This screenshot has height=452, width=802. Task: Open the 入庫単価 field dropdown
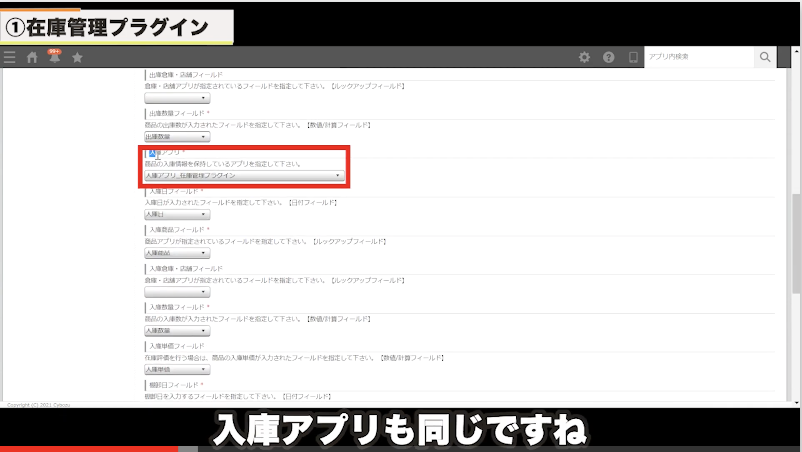pos(177,369)
